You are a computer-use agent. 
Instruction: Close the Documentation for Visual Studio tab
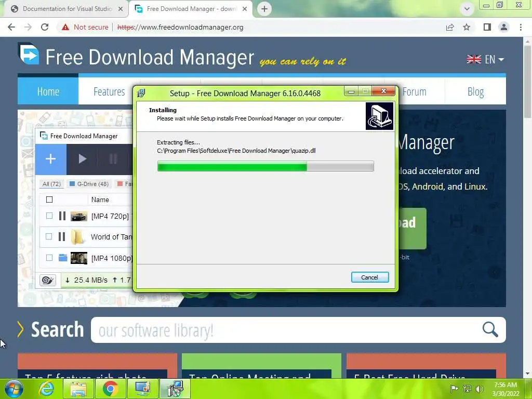coord(121,9)
